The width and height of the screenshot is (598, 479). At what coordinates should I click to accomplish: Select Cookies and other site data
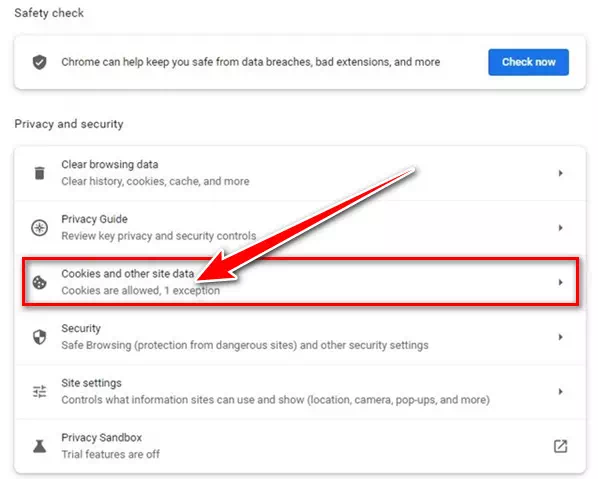coord(300,282)
